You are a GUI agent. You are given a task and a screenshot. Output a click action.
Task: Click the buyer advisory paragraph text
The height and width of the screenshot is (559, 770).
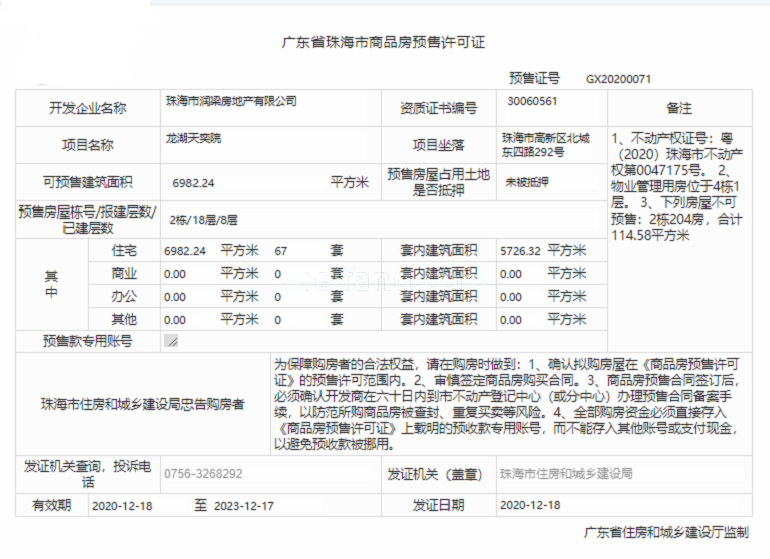(506, 404)
